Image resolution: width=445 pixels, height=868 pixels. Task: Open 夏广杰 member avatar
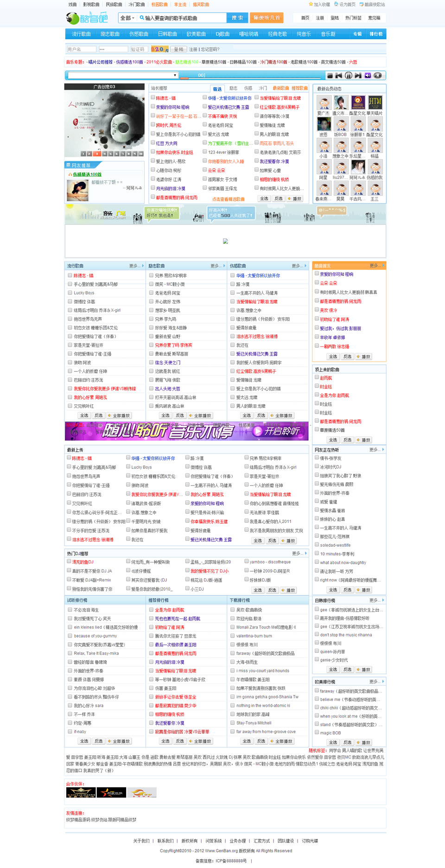324,102
